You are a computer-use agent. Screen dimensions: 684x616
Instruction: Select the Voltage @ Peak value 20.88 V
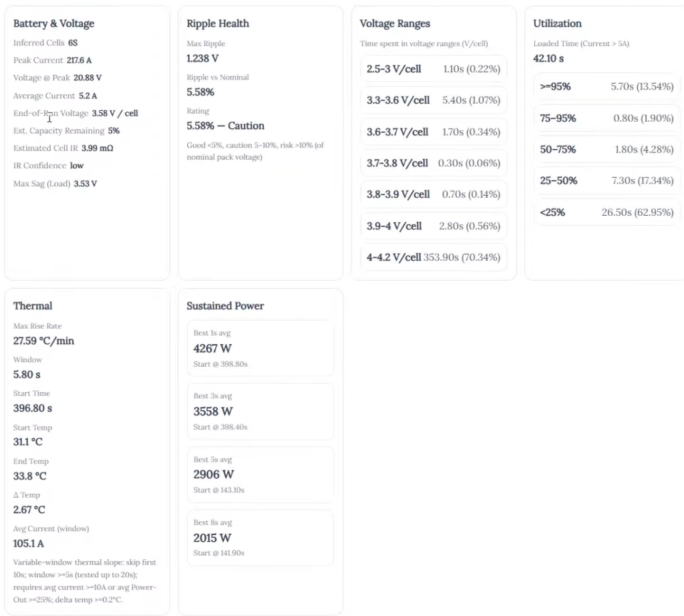88,78
